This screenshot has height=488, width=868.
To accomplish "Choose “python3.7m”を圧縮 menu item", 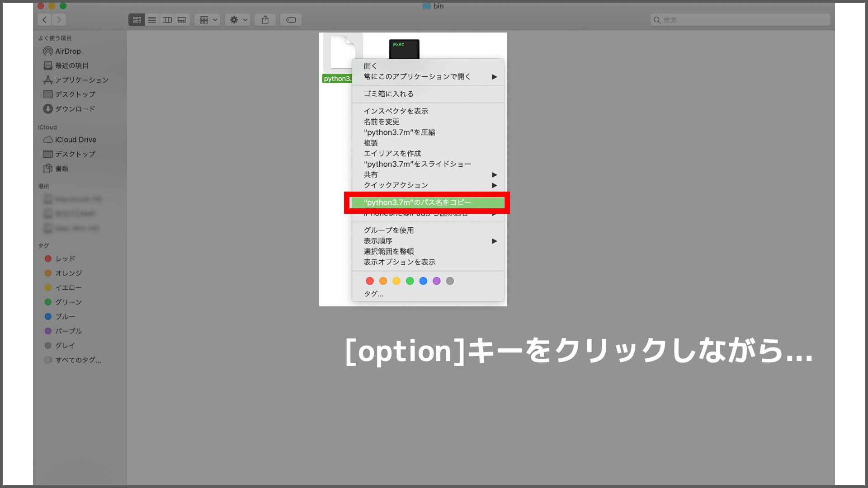I will (428, 132).
